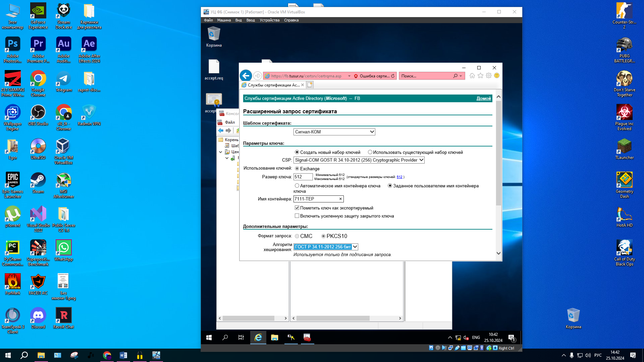Launch Telegram from host desktop

point(63,82)
